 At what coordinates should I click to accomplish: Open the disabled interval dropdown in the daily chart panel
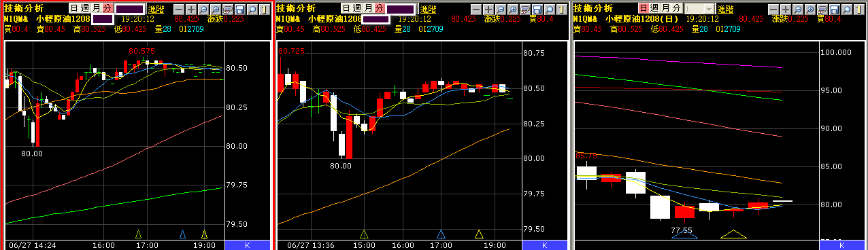tap(699, 9)
